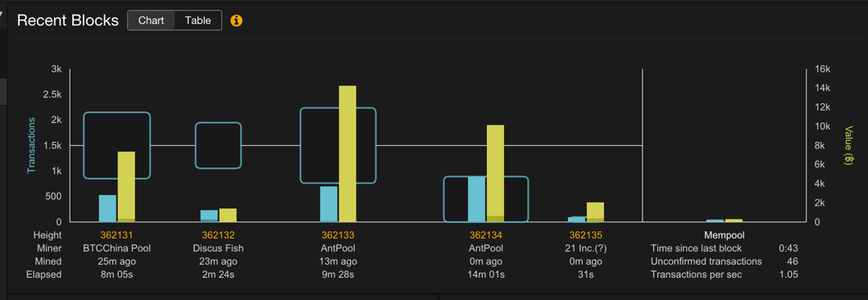Click the yellow value bar for block 362132
868x300 pixels.
coord(228,215)
